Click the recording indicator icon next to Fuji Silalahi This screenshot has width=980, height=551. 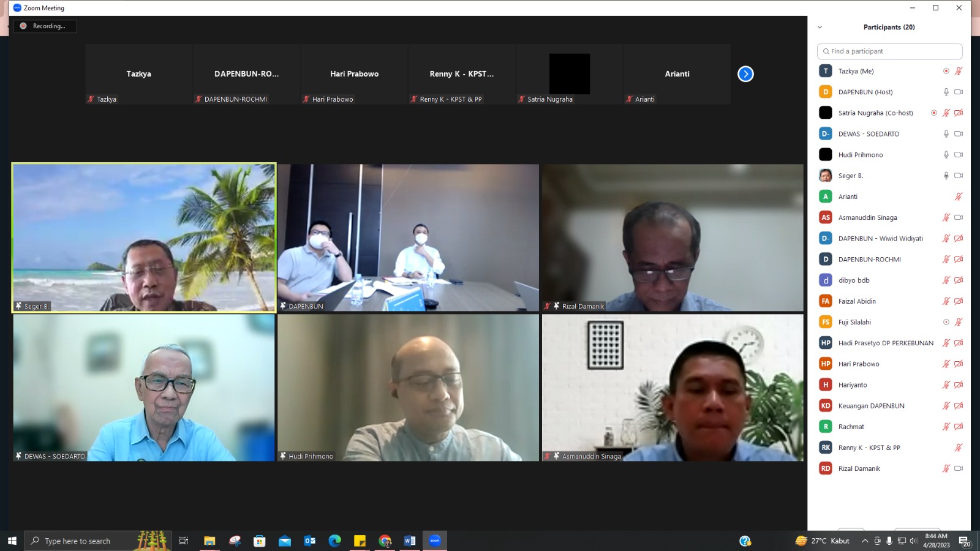[x=946, y=322]
